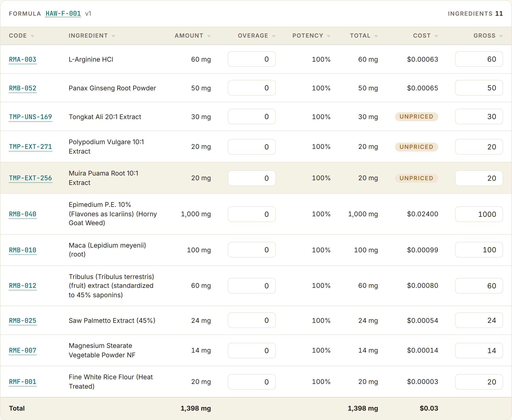Viewport: 512px width, 420px height.
Task: Open ingredient code TMP-EXT-256
Action: pos(31,178)
